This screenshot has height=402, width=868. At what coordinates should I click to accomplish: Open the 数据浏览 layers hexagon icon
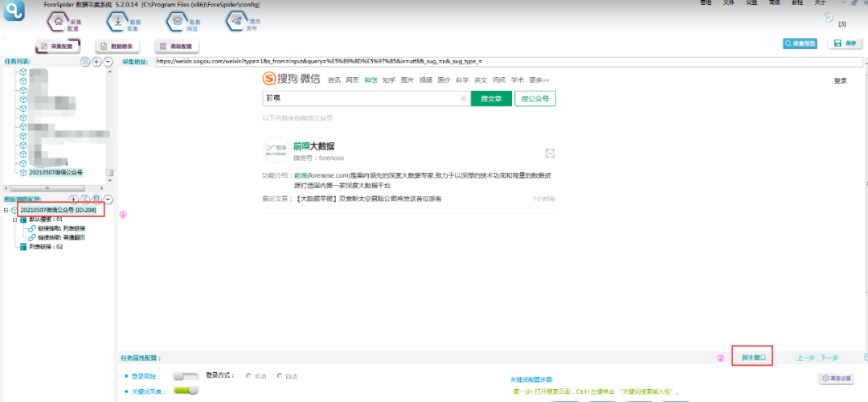(x=178, y=23)
